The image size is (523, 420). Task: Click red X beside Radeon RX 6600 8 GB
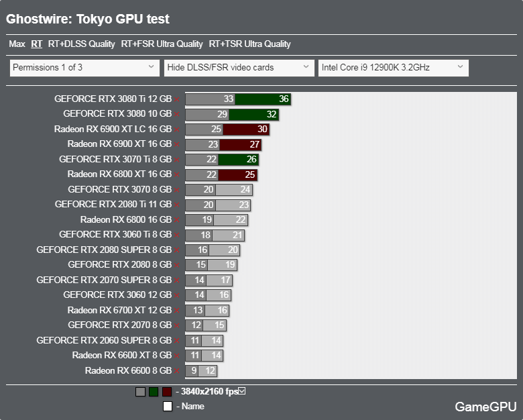177,370
